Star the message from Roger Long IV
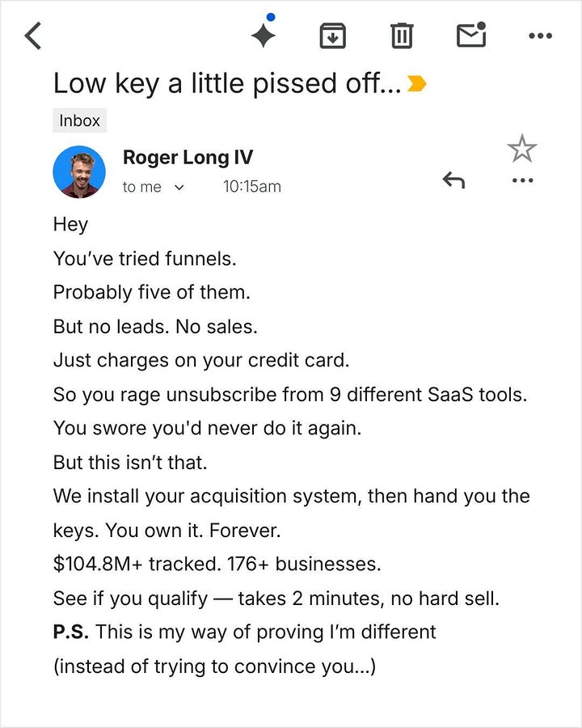This screenshot has width=582, height=728. tap(522, 149)
